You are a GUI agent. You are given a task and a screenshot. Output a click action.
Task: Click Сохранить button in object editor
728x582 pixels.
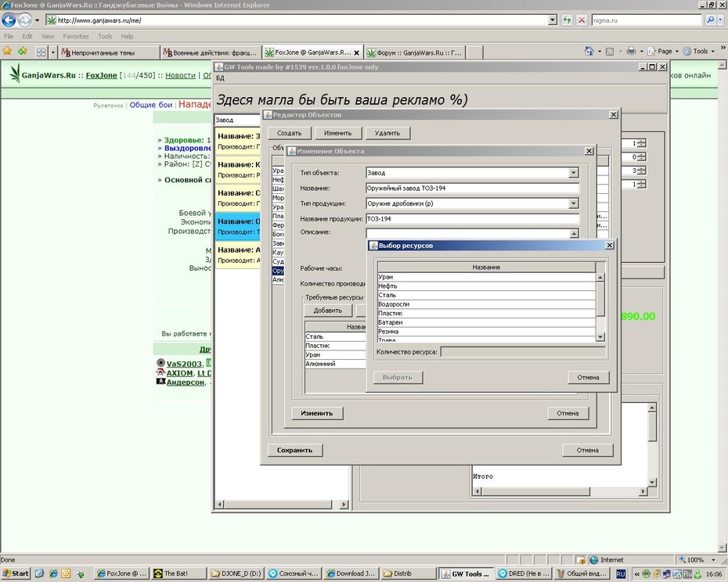point(294,451)
